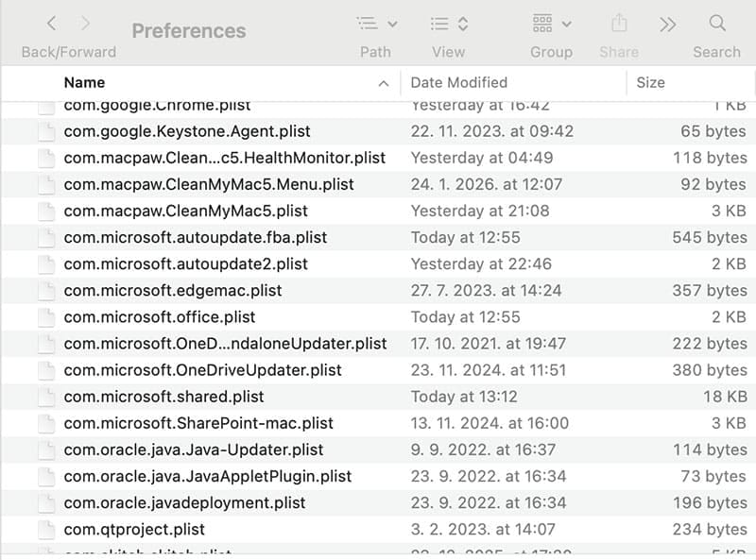Toggle the Name sort direction arrow
The height and width of the screenshot is (560, 756).
(384, 84)
